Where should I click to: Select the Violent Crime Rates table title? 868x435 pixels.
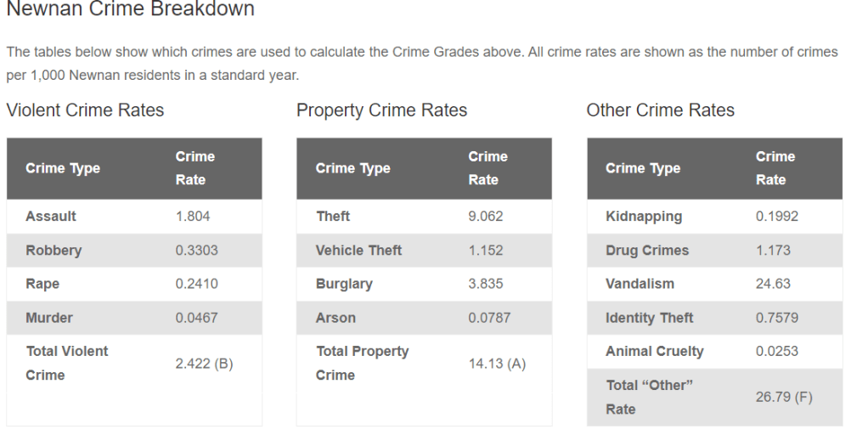[x=85, y=110]
